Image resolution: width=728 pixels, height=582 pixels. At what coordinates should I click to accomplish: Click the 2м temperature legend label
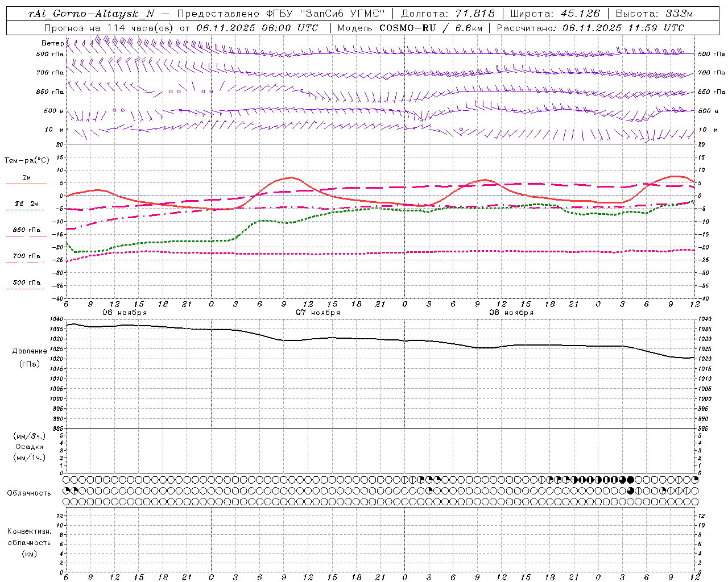(x=27, y=178)
